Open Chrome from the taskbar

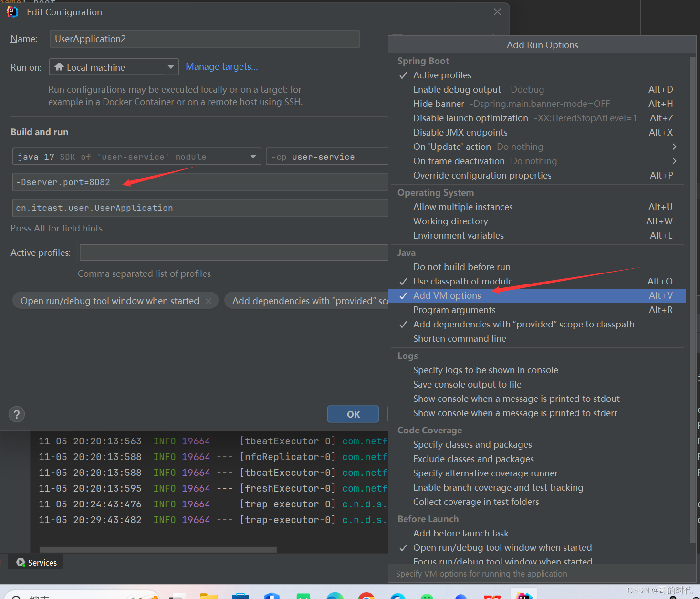[x=366, y=596]
